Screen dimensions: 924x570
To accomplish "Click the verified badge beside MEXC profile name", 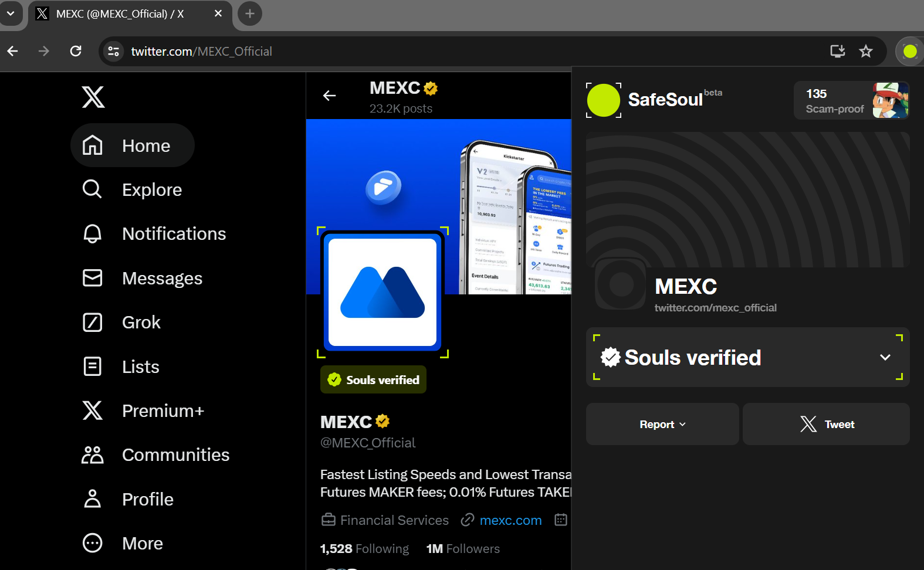I will (383, 421).
